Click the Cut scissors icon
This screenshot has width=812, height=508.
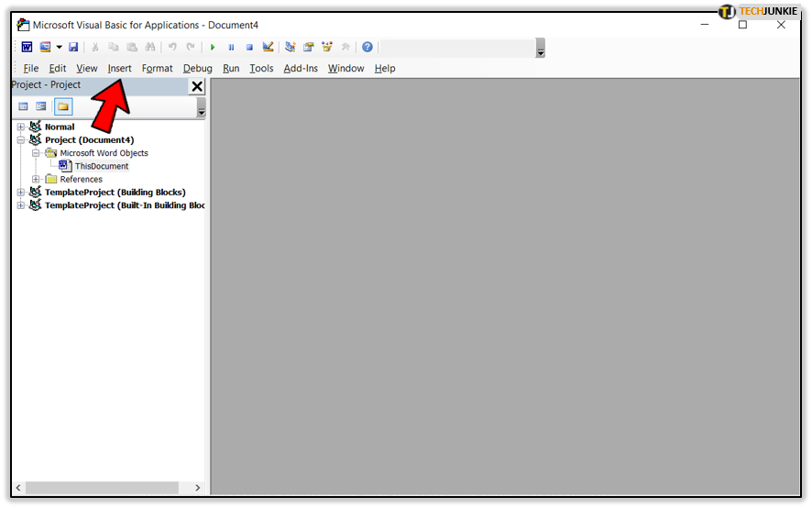point(95,47)
